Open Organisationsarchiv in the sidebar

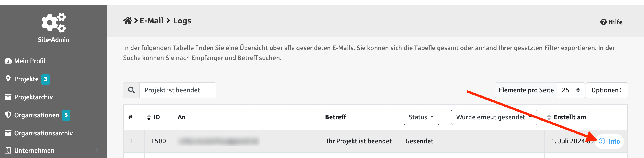click(x=43, y=133)
